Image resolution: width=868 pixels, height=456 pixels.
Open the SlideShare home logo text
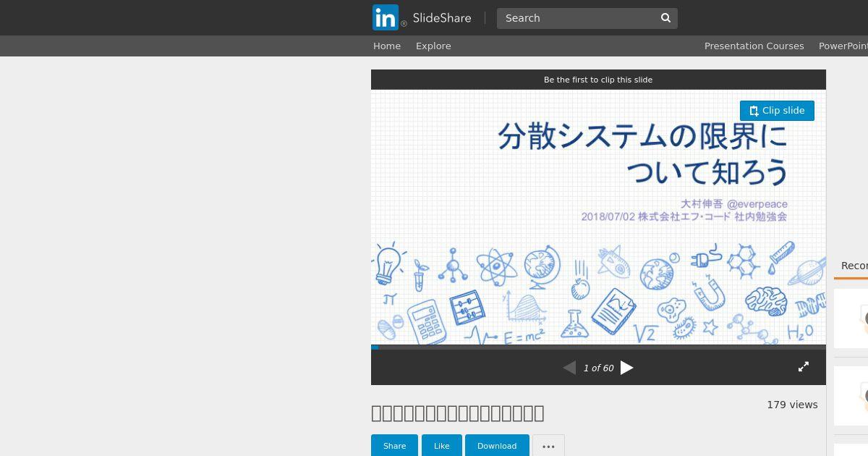pyautogui.click(x=441, y=18)
